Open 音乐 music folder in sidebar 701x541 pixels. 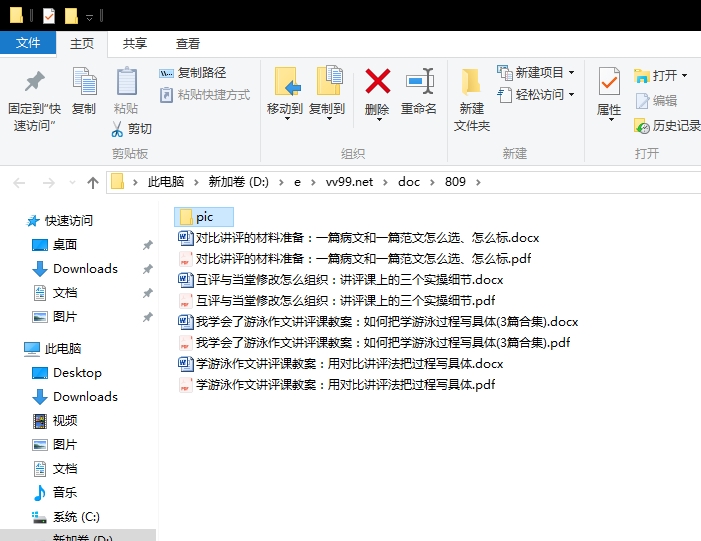(65, 492)
